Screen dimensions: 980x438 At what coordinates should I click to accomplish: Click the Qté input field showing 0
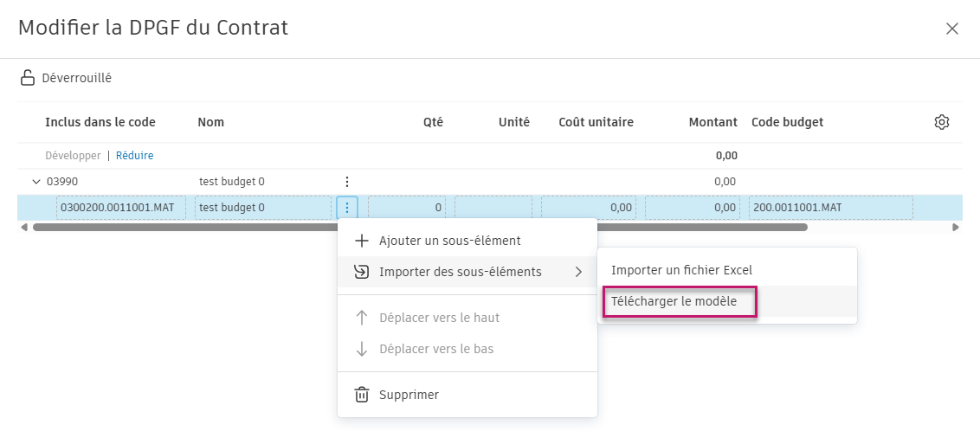[x=406, y=208]
